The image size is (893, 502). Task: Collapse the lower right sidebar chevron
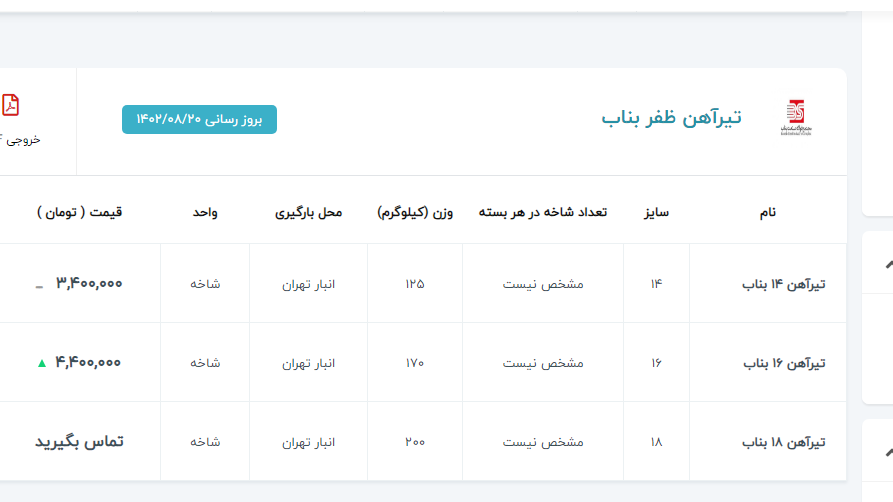coord(887,451)
